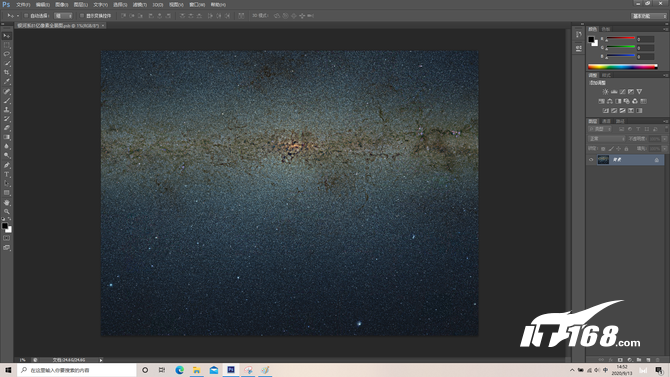
Task: Toggle lock image pixels (brush icon)
Action: [x=611, y=149]
